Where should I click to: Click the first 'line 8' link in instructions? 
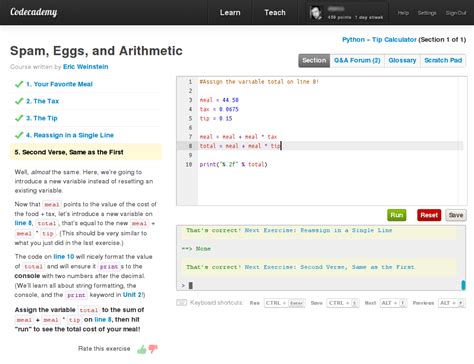point(23,223)
